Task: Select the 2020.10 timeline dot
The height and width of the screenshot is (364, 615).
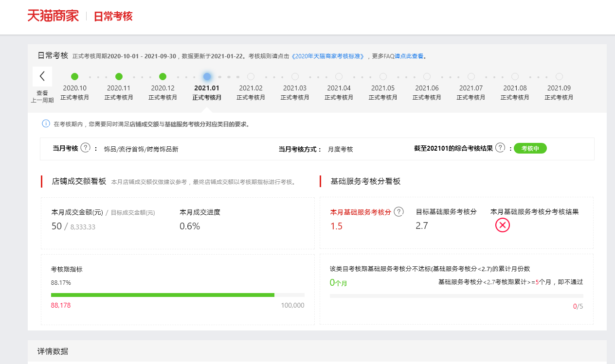Action: [74, 76]
